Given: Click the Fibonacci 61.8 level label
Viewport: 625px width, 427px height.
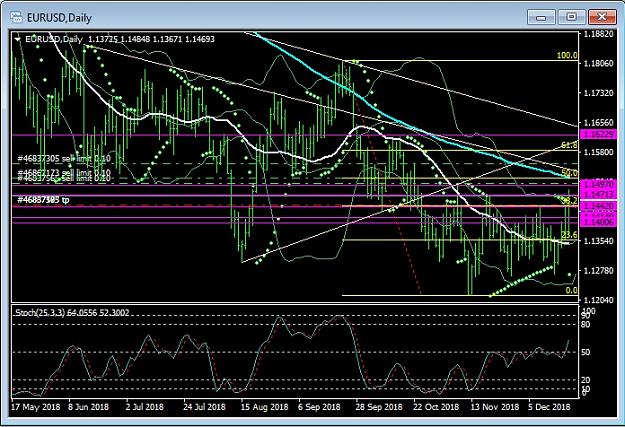Looking at the screenshot, I should point(569,145).
